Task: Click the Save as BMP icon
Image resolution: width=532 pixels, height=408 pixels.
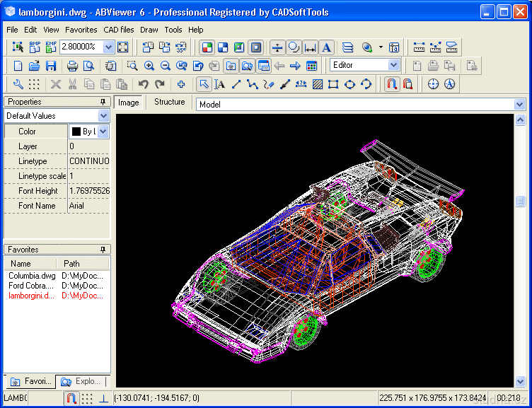Action: click(x=35, y=47)
